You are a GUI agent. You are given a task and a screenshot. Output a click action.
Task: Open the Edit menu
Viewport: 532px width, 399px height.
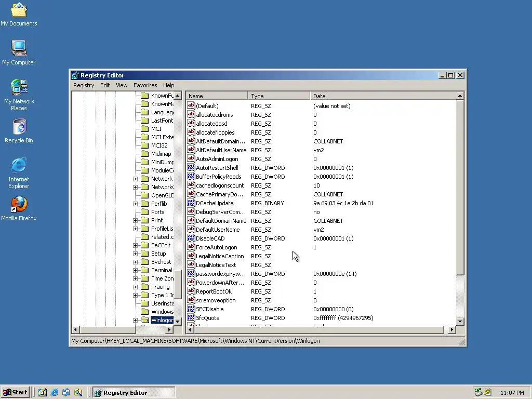coord(105,85)
